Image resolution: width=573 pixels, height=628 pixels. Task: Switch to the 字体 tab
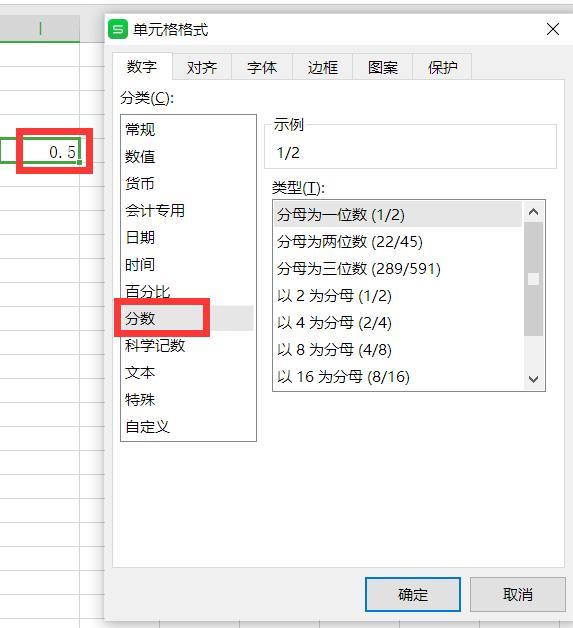point(262,67)
